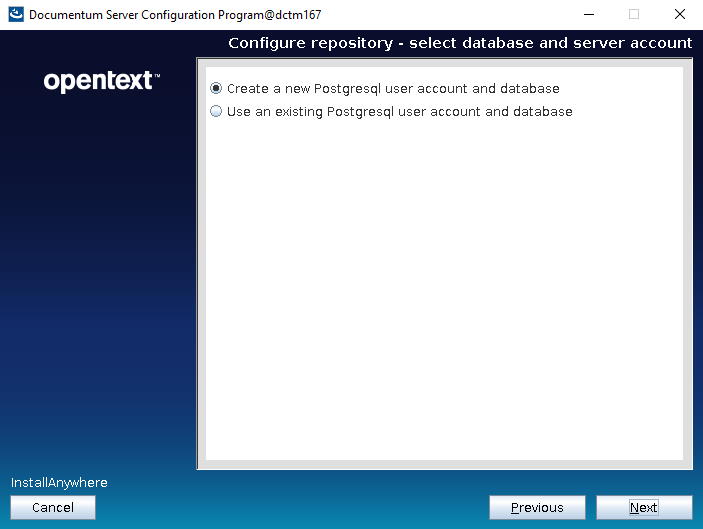Select the use existing Postgresql account radio button

tap(216, 112)
